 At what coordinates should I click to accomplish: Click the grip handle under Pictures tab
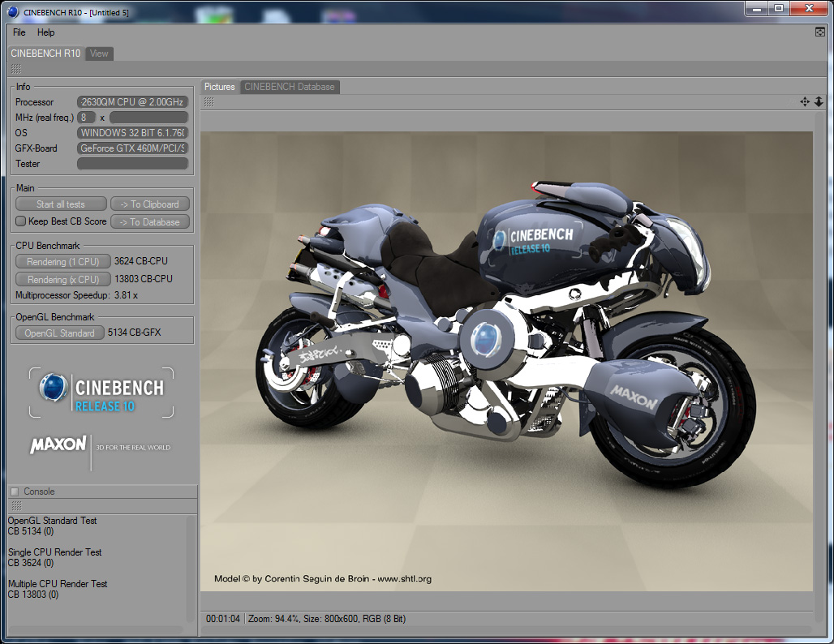(209, 101)
